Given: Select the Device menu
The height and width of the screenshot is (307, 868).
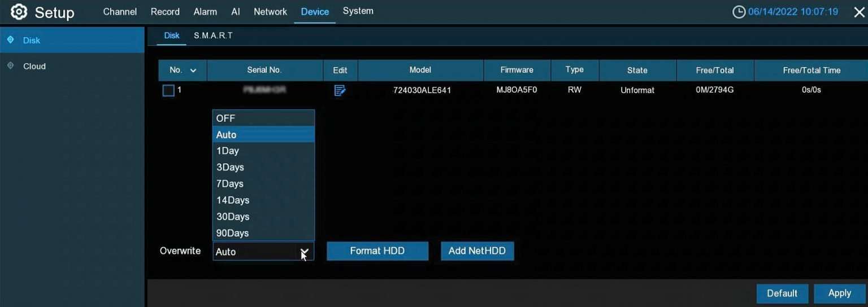Looking at the screenshot, I should coord(315,11).
